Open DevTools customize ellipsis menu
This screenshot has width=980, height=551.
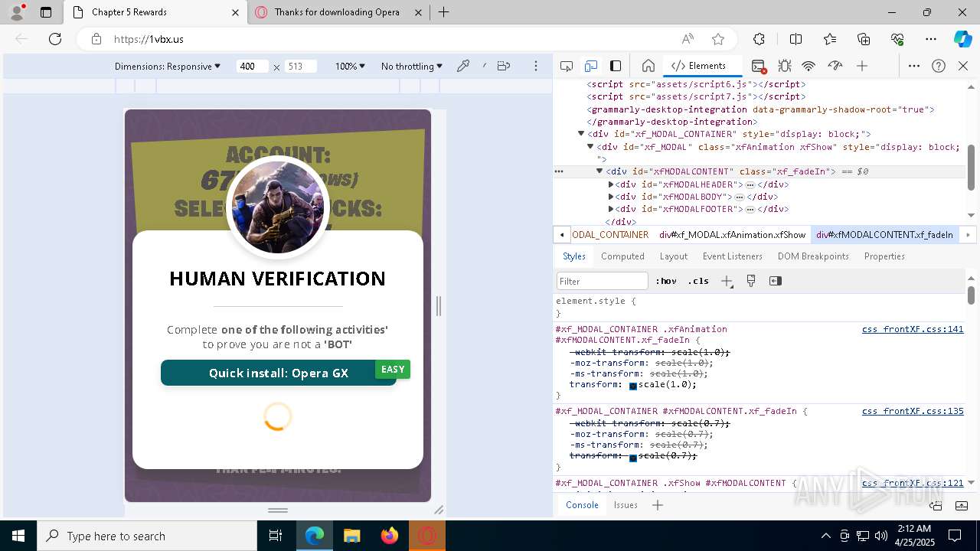pos(914,66)
